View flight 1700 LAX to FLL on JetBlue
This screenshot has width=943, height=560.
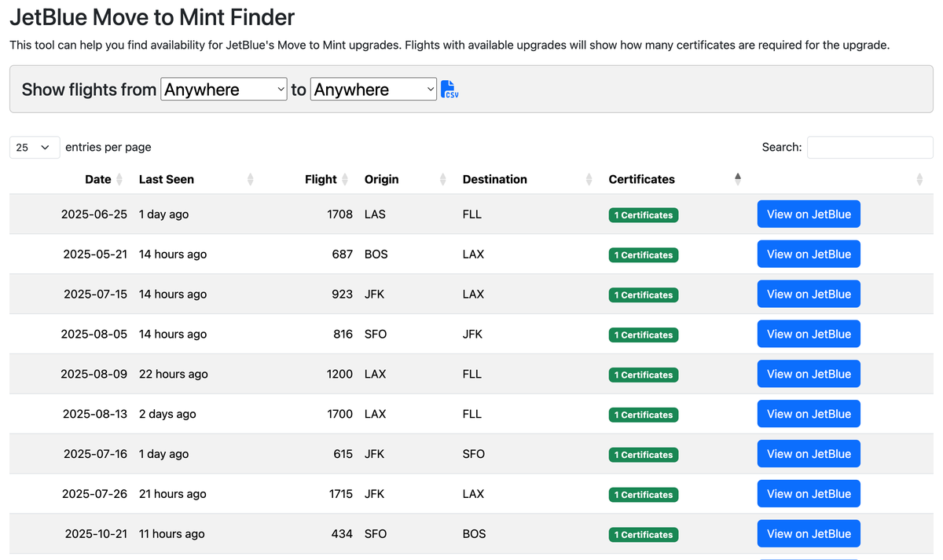click(809, 415)
